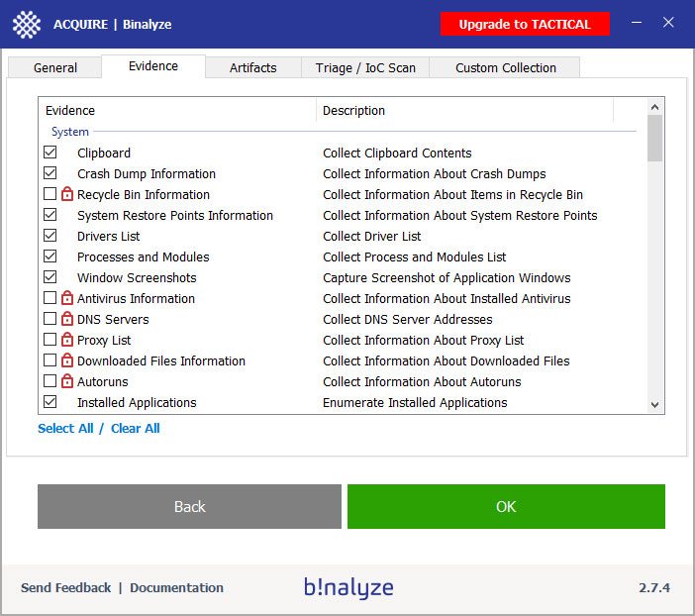
Task: Close the ACQUIRE window
Action: click(668, 22)
